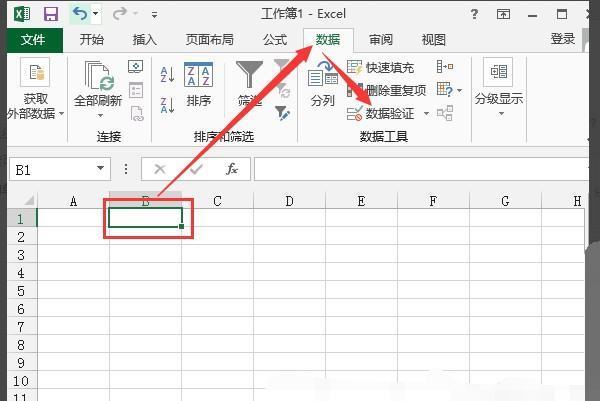Switch to the 开始 tab
Screen dimensions: 600x401
92,39
